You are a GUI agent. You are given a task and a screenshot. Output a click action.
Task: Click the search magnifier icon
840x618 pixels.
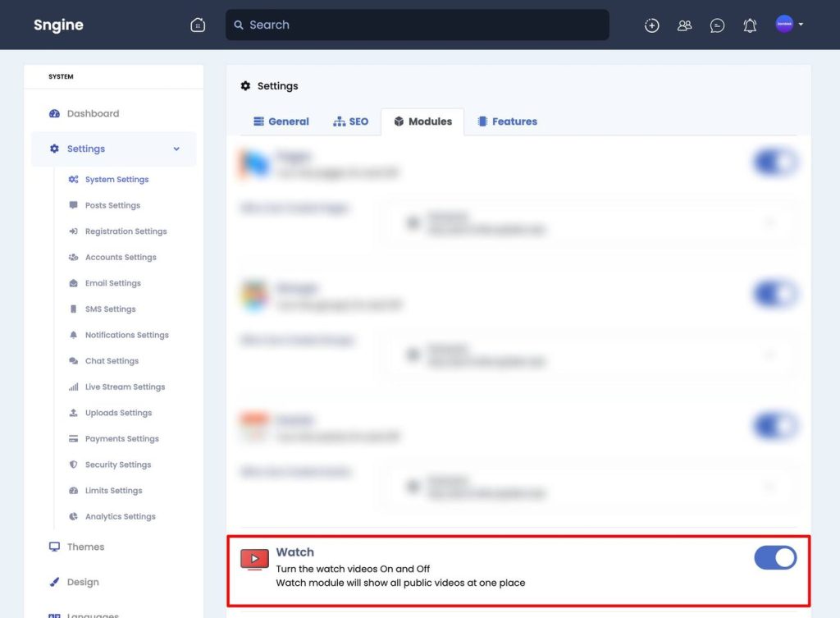[x=239, y=25]
